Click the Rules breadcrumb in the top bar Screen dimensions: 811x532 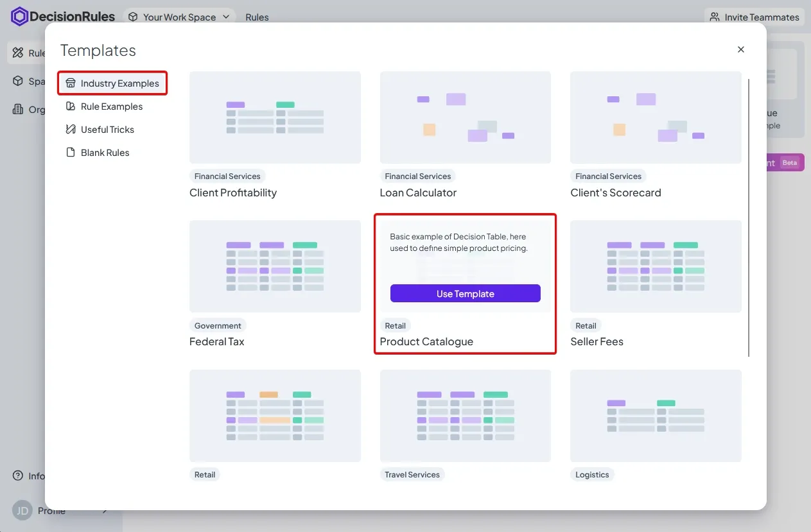(x=257, y=17)
